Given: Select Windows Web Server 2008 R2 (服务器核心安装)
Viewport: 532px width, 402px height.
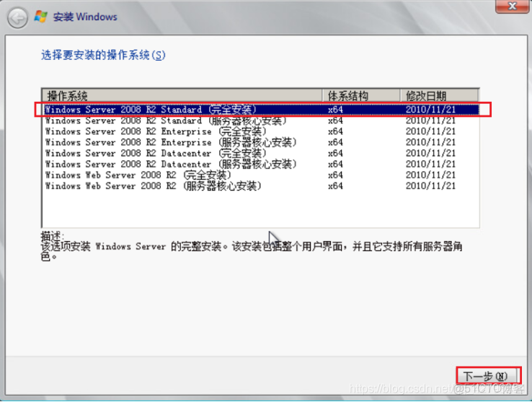Looking at the screenshot, I should click(261, 186).
